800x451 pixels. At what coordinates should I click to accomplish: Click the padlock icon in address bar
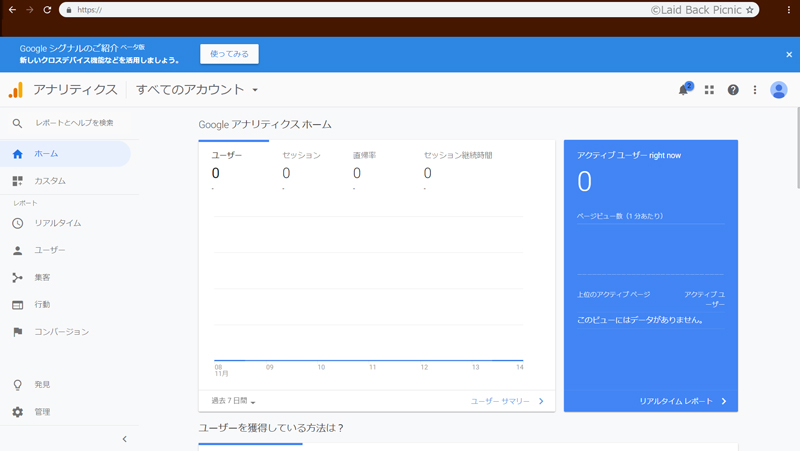pyautogui.click(x=69, y=10)
